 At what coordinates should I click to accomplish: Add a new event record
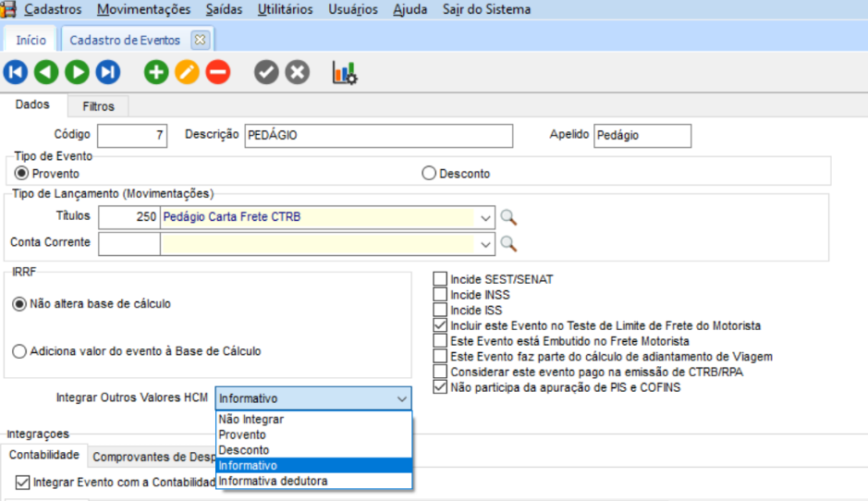click(156, 72)
